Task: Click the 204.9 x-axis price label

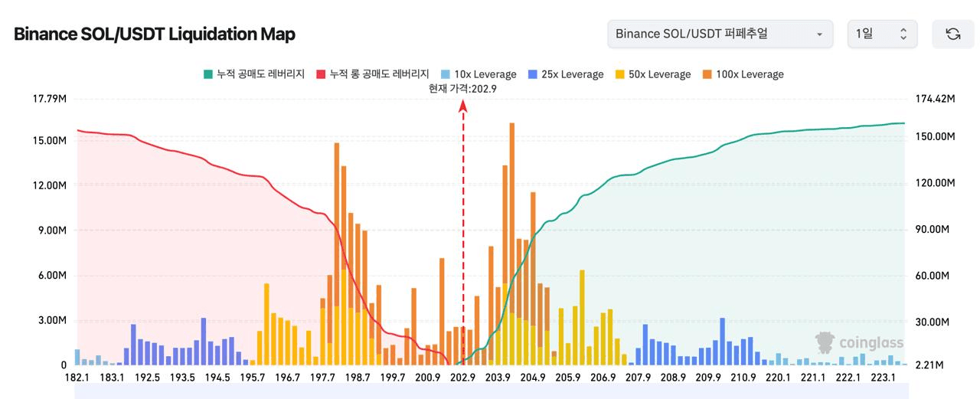Action: pyautogui.click(x=533, y=378)
